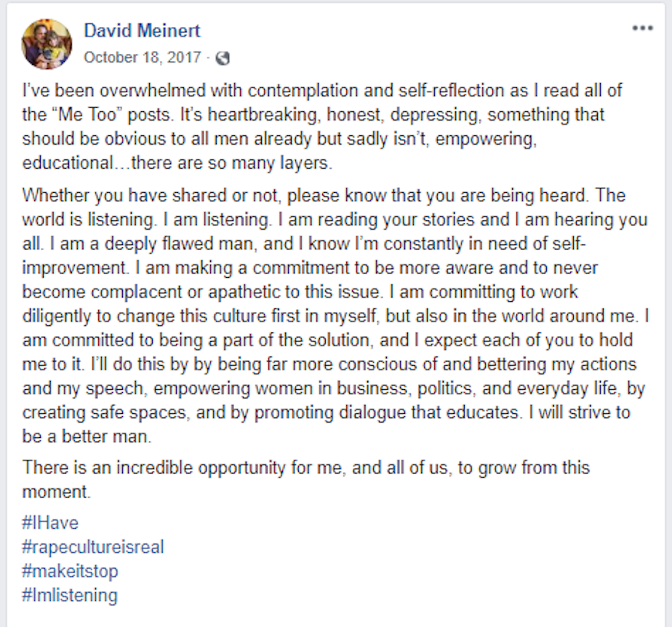Open David Meinert's profile picture
The image size is (672, 627).
point(47,44)
